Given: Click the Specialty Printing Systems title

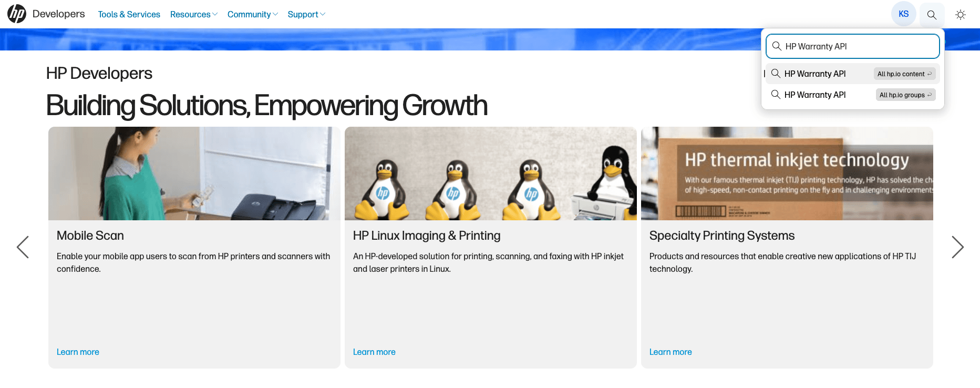Looking at the screenshot, I should (722, 236).
